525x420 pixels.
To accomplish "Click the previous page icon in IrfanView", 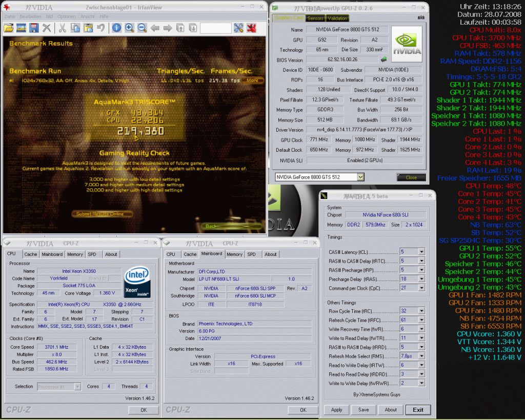I will click(x=180, y=28).
